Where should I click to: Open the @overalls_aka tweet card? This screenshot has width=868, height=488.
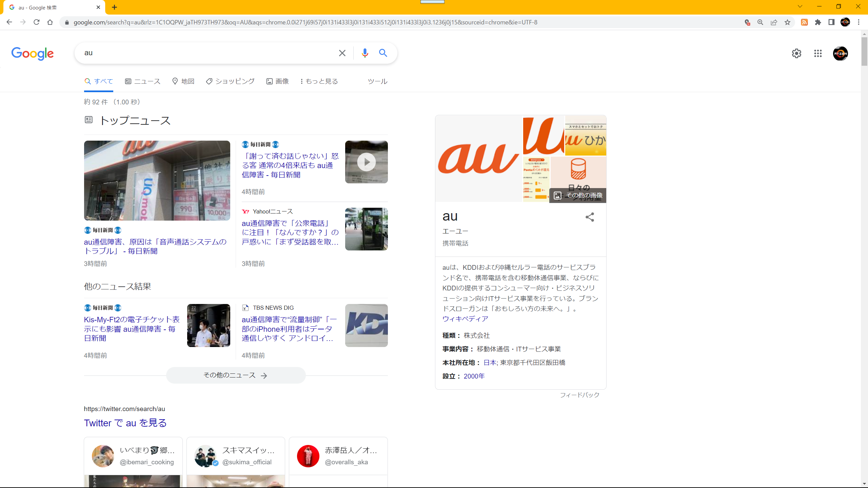[x=338, y=462]
